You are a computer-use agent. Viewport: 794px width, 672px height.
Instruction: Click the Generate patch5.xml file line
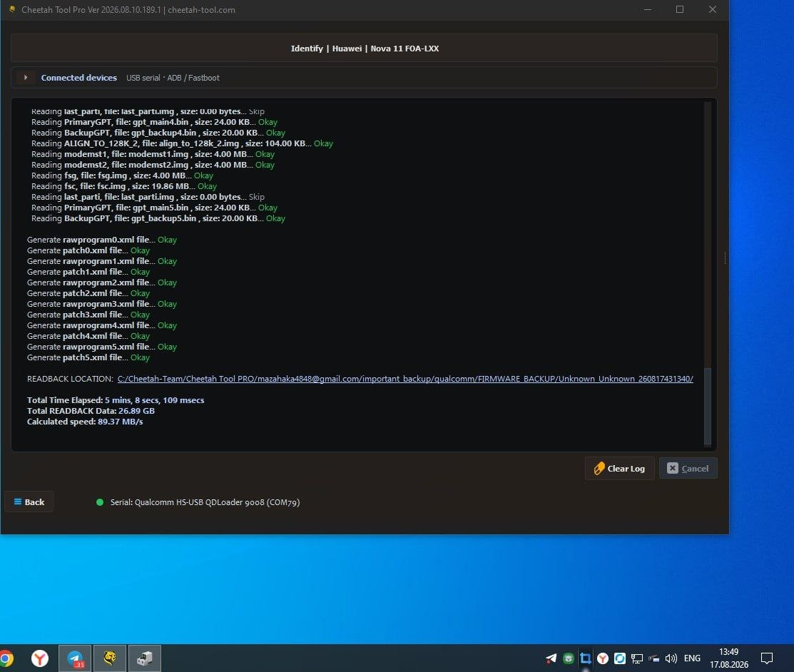click(88, 357)
